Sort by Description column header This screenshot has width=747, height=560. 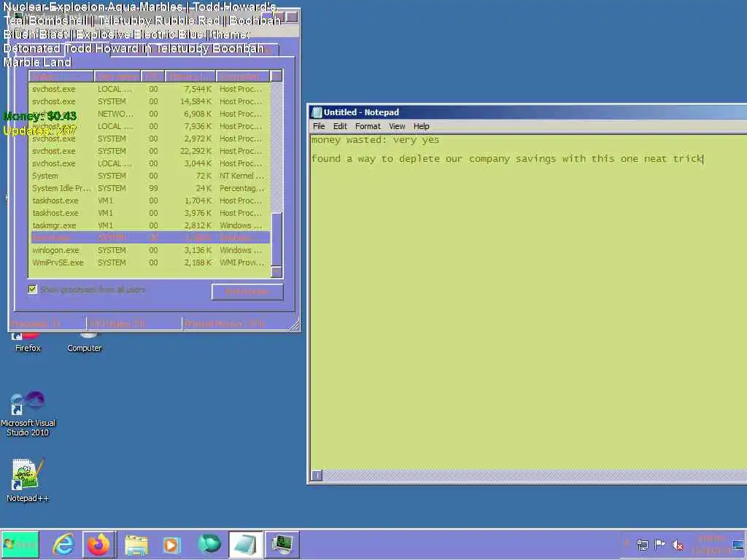pyautogui.click(x=242, y=76)
